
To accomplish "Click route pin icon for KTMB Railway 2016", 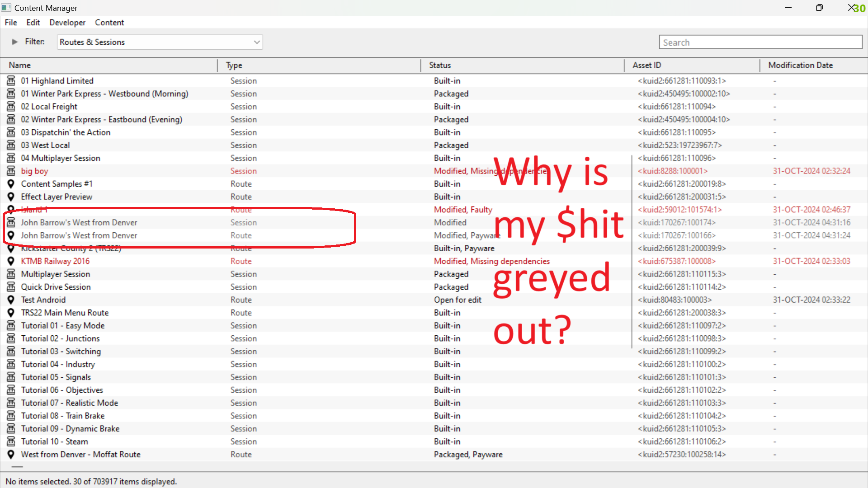I will (11, 261).
